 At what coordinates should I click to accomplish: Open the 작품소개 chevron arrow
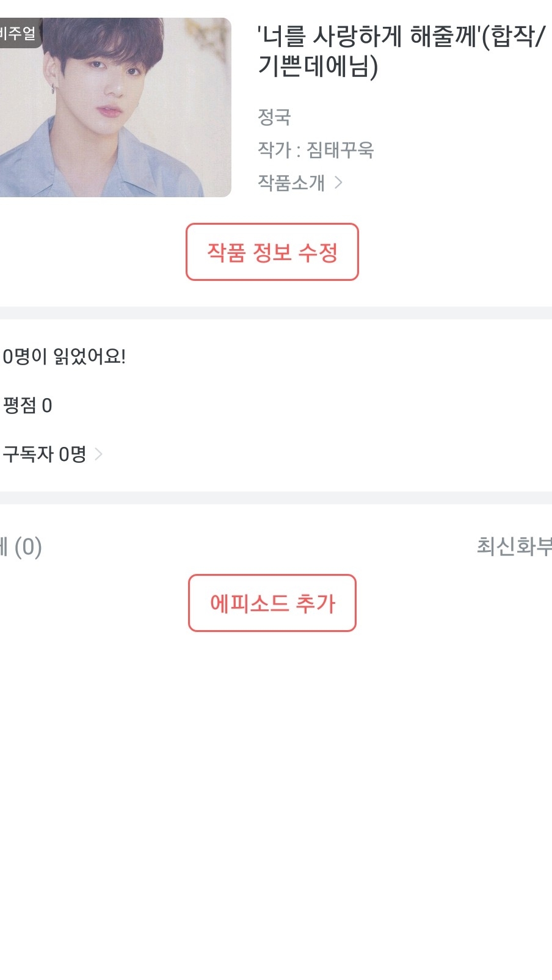(x=339, y=183)
